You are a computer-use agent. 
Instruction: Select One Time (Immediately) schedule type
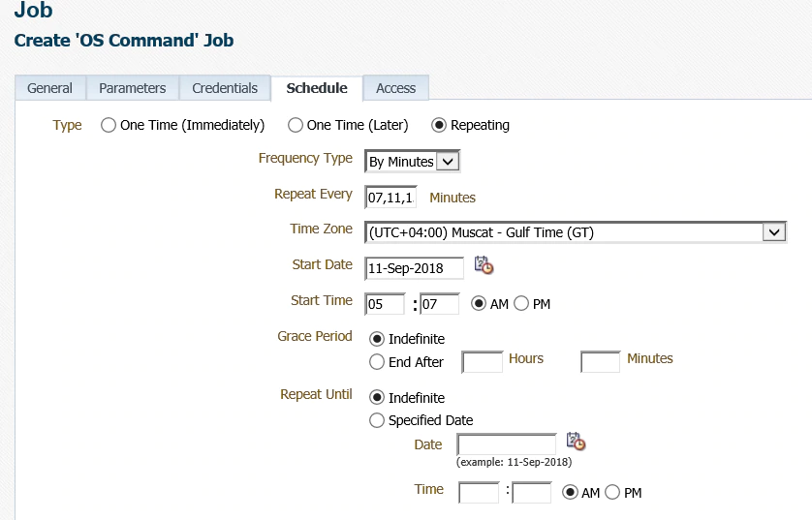(x=109, y=125)
